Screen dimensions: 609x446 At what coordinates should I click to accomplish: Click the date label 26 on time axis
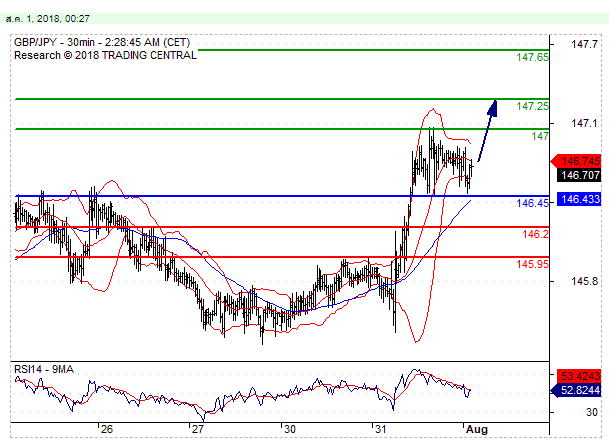(106, 429)
